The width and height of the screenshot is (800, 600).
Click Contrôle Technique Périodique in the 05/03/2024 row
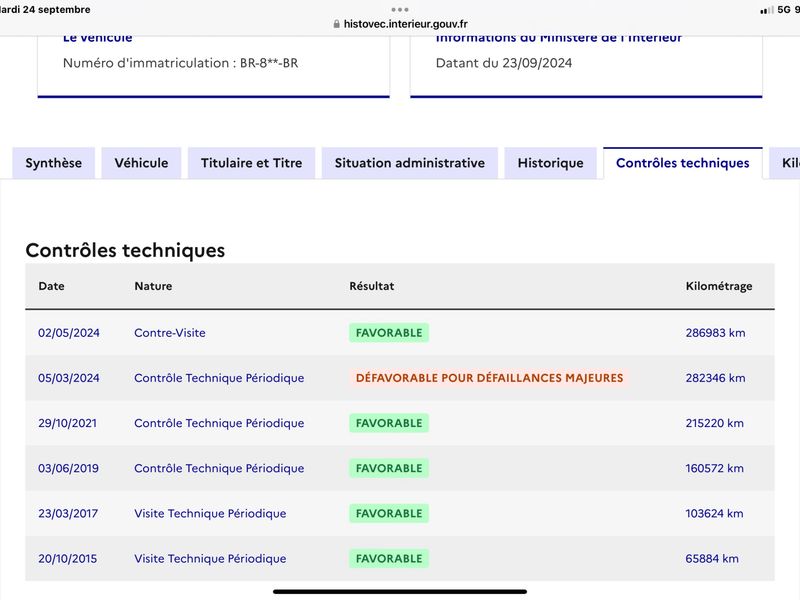click(x=219, y=378)
